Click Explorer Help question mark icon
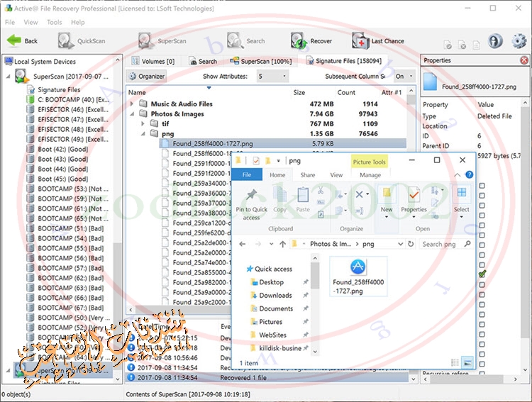Image resolution: width=532 pixels, height=402 pixels. (470, 174)
